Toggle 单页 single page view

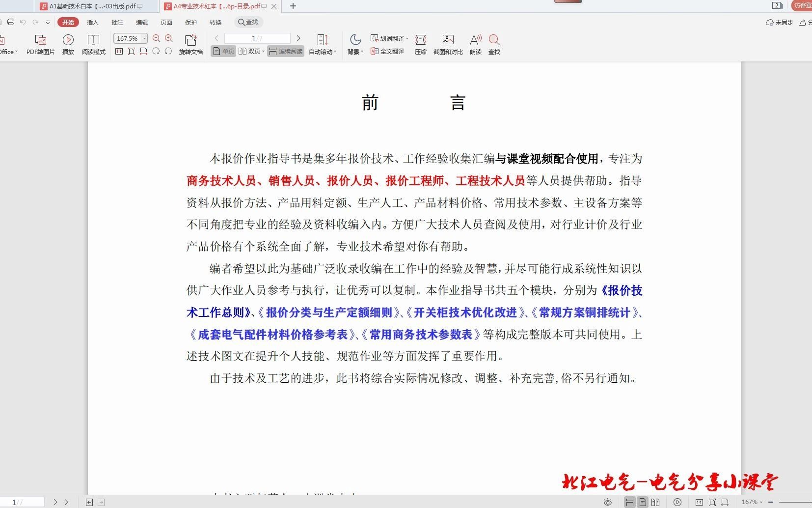[223, 51]
